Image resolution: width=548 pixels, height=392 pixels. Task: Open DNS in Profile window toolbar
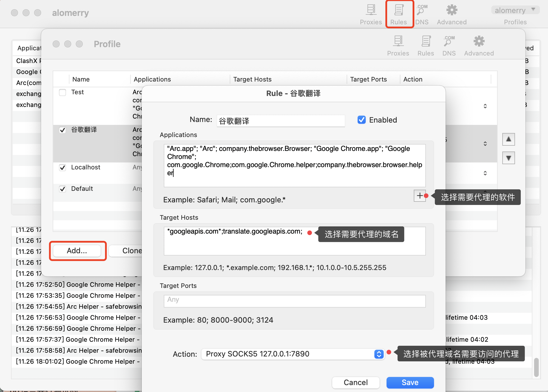click(x=449, y=46)
